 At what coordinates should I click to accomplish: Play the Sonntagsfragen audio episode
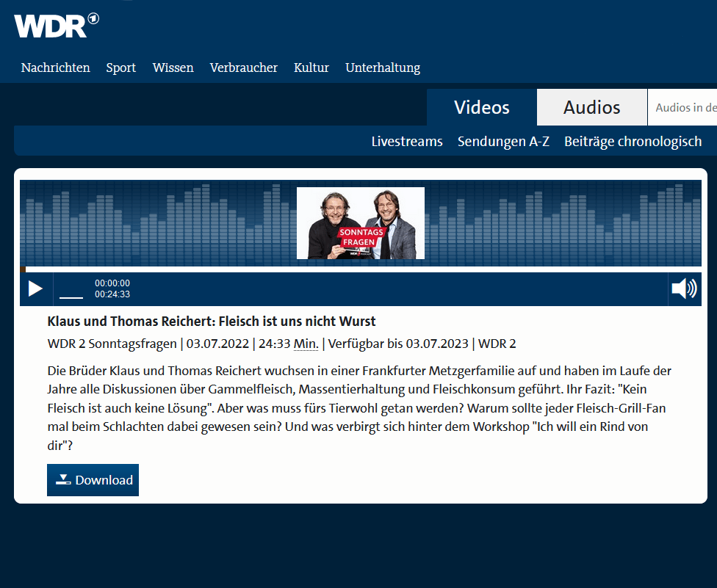(35, 288)
